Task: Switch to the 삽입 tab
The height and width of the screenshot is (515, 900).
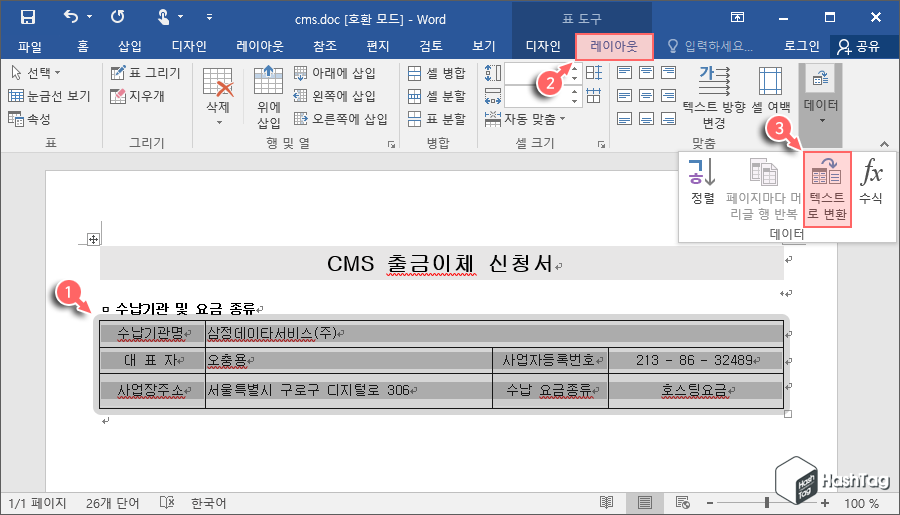Action: click(x=130, y=46)
